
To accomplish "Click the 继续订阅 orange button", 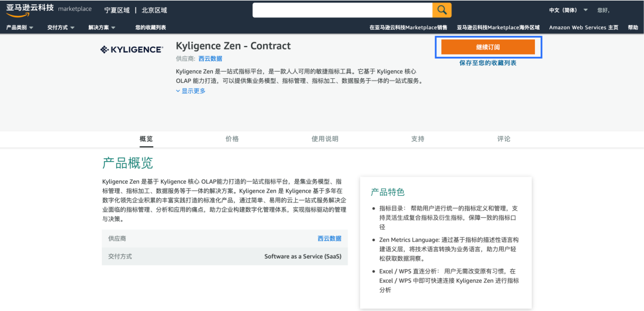I will (488, 47).
